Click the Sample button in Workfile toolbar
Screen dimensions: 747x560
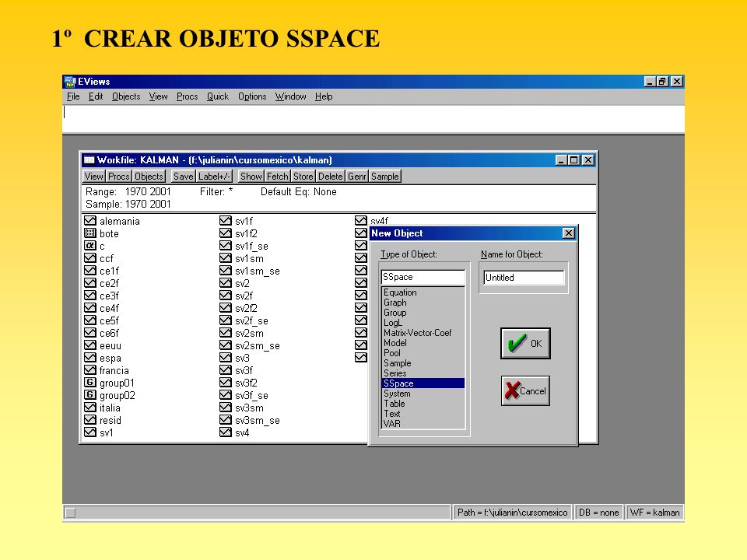pos(385,177)
